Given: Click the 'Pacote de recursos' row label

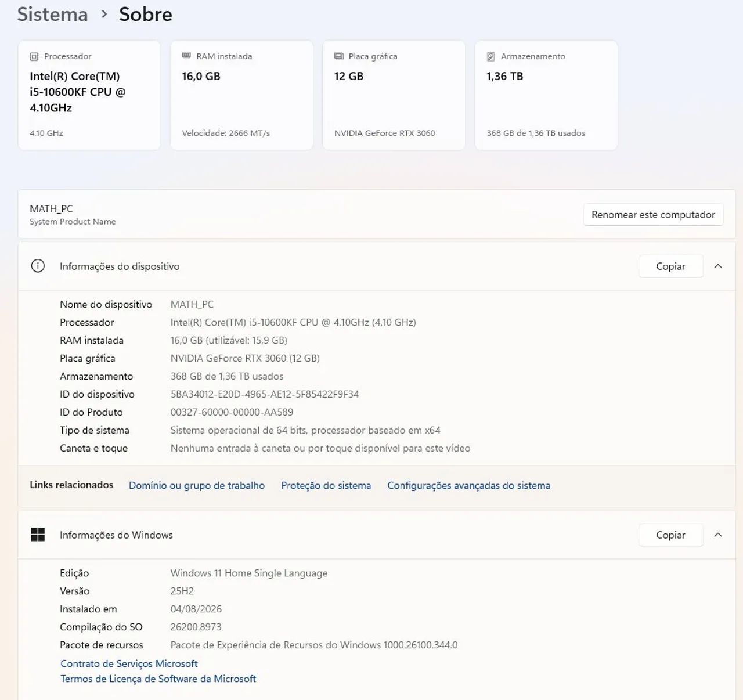Looking at the screenshot, I should 102,645.
